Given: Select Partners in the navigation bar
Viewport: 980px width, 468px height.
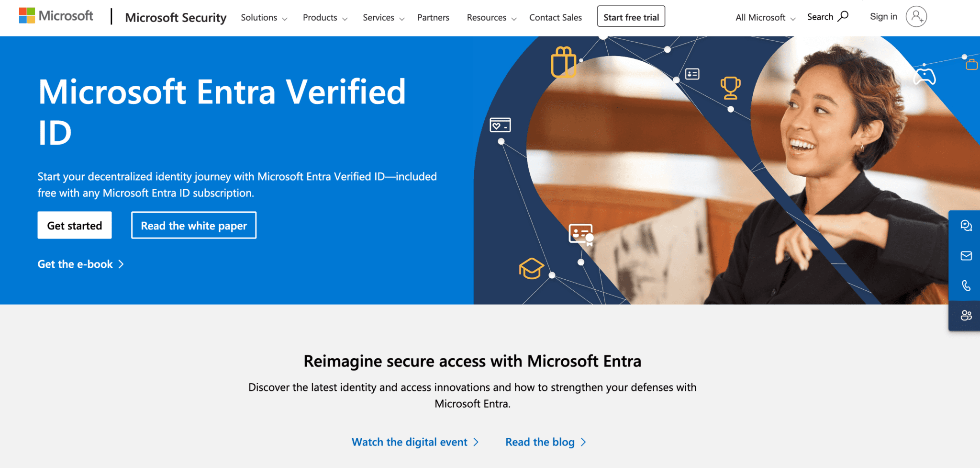Looking at the screenshot, I should (433, 17).
